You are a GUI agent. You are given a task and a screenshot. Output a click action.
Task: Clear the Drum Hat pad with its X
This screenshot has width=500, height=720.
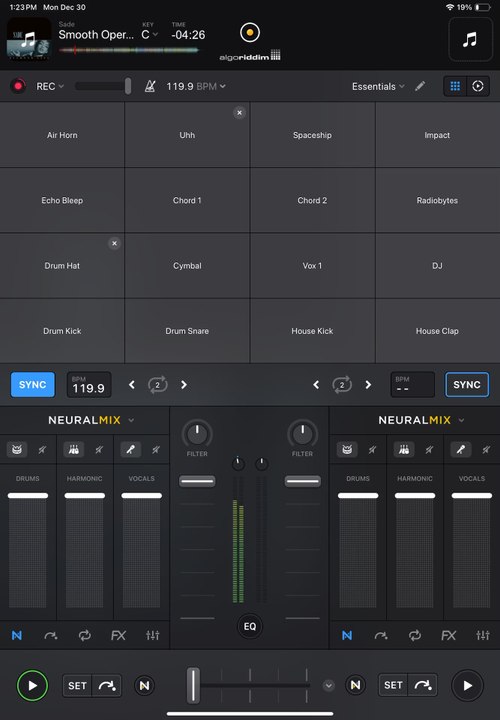[114, 243]
